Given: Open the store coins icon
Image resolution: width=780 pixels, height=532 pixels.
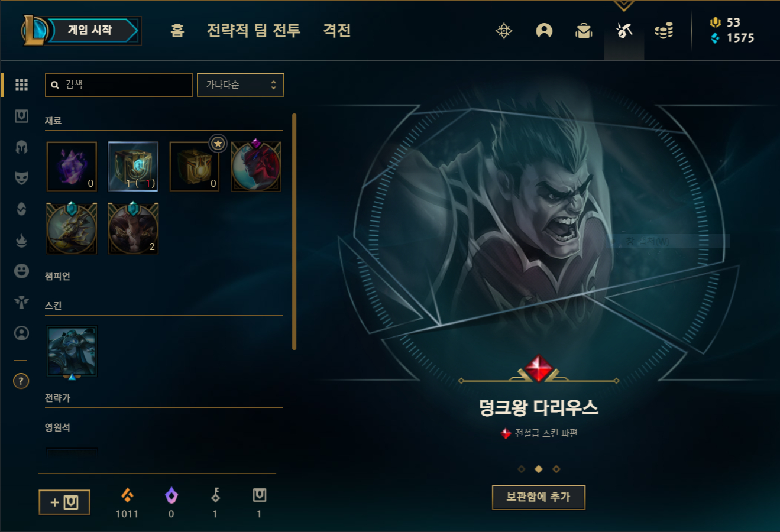Looking at the screenshot, I should coord(664,31).
